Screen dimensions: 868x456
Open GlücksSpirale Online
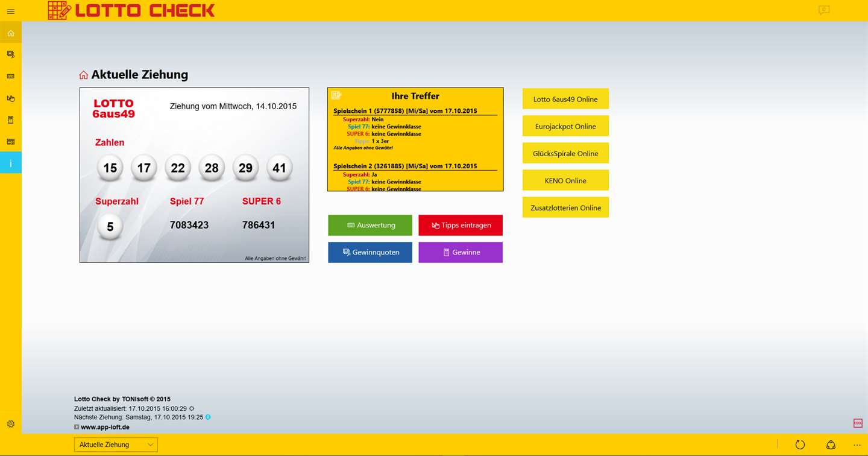click(565, 153)
